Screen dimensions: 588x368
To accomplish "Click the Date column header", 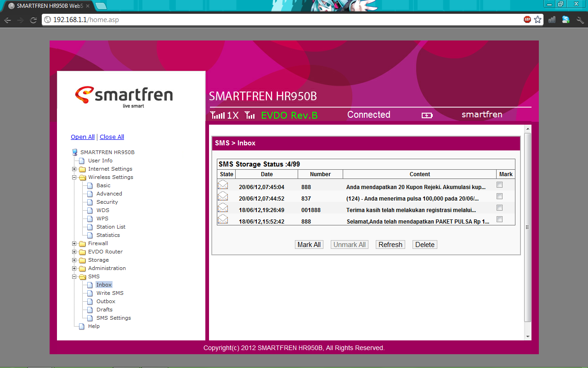I will pyautogui.click(x=267, y=174).
